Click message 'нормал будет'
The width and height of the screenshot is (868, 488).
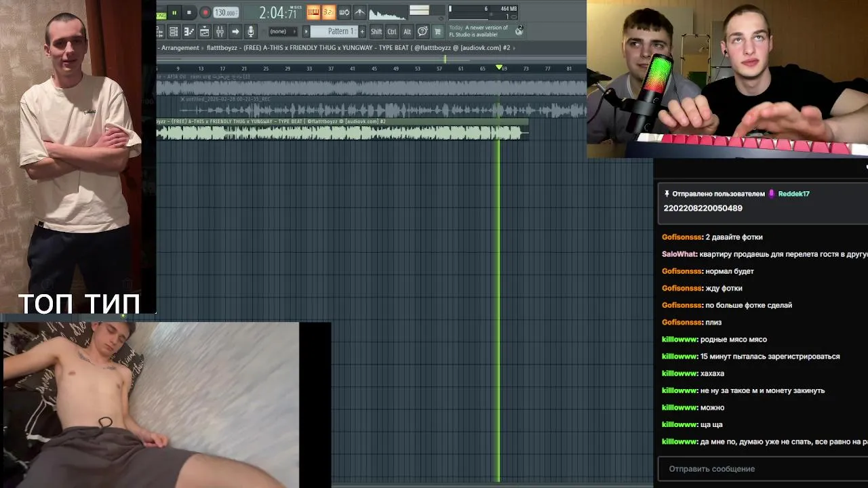[730, 271]
